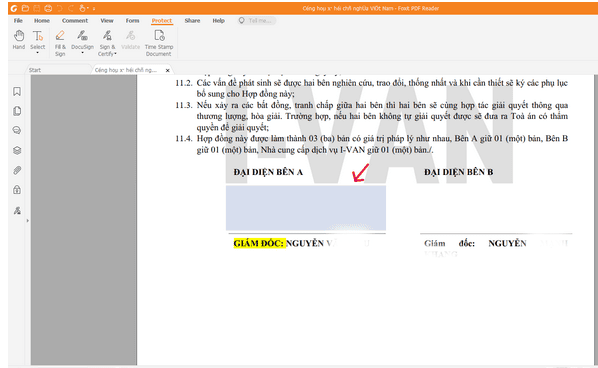The image size is (598, 368).
Task: Expand the Sign & Certify dropdown arrow
Action: [x=115, y=54]
